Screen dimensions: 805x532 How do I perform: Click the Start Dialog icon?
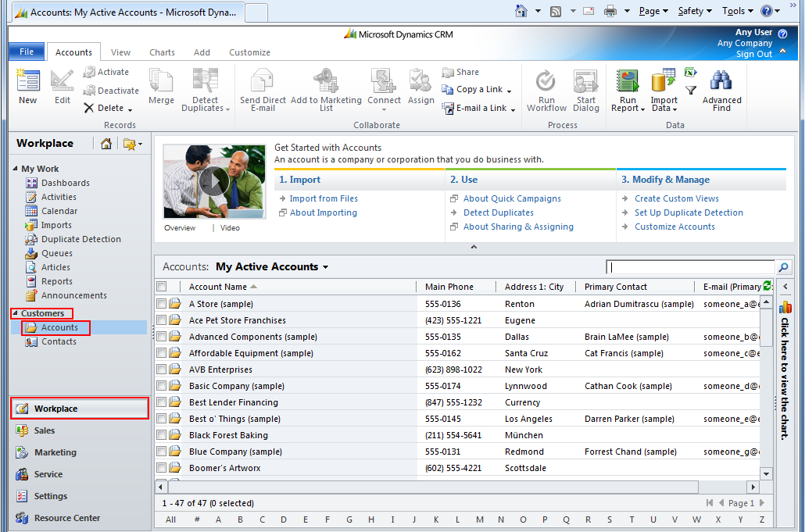click(x=586, y=81)
